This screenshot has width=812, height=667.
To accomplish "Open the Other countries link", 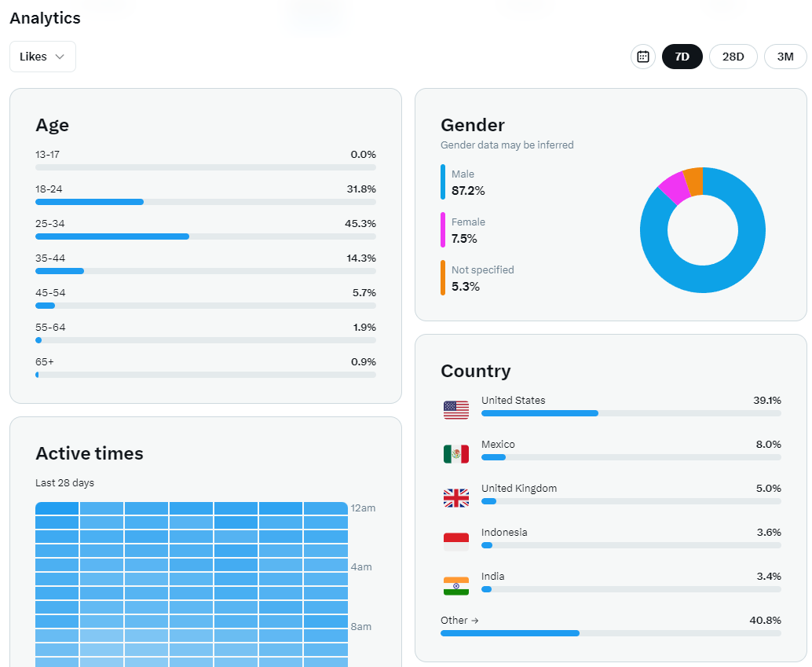I will pyautogui.click(x=459, y=621).
